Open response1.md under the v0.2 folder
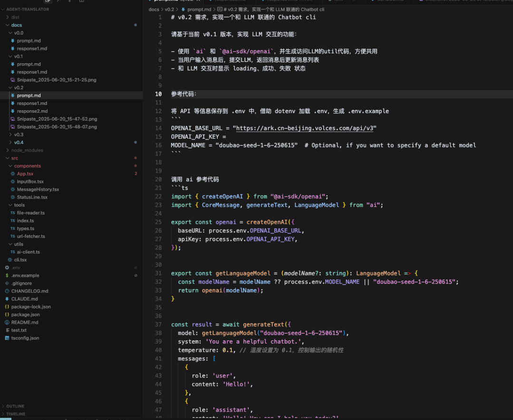 (x=32, y=104)
